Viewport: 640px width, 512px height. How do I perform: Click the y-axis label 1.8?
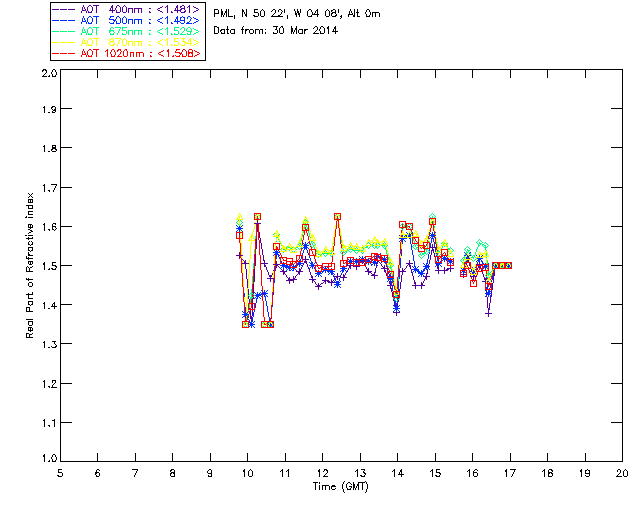tap(49, 148)
